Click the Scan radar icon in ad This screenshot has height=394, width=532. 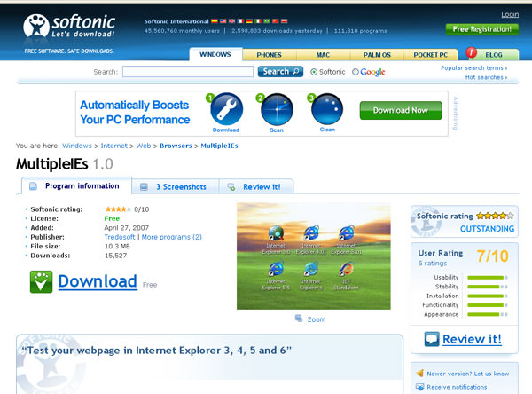(277, 110)
